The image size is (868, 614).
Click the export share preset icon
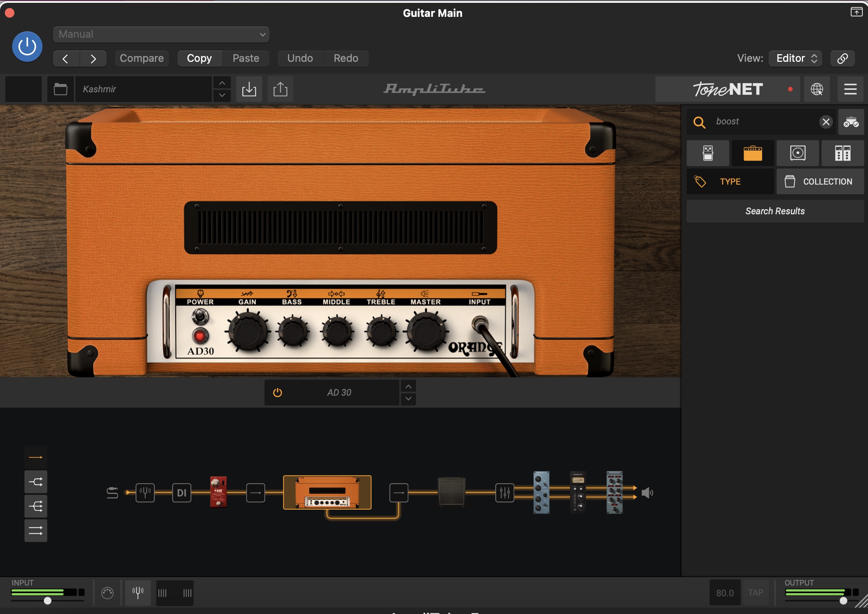(x=280, y=89)
